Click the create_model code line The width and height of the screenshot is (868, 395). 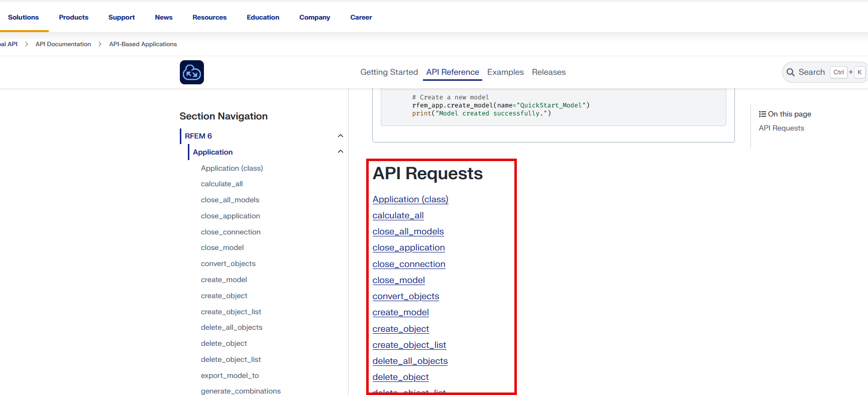tap(501, 105)
